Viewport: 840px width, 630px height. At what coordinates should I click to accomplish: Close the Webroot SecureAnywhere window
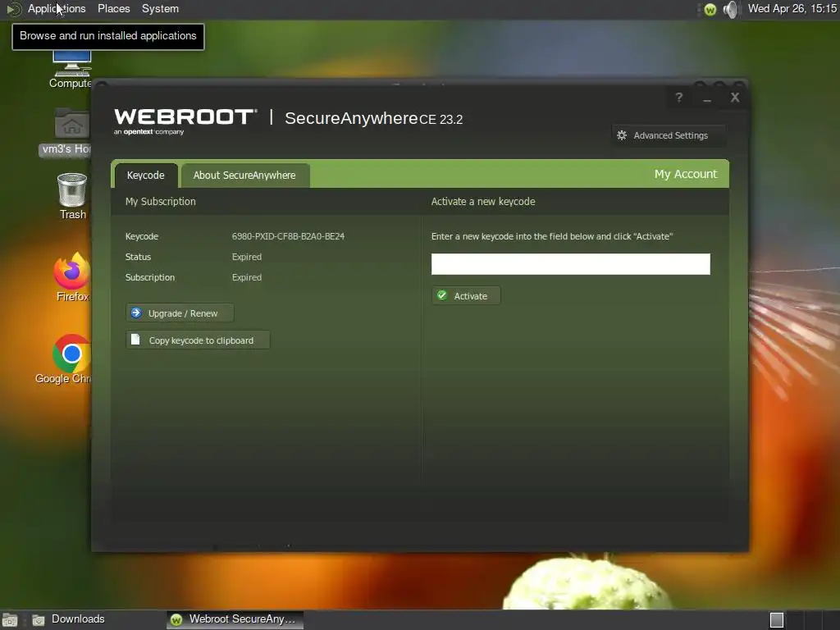(x=735, y=98)
